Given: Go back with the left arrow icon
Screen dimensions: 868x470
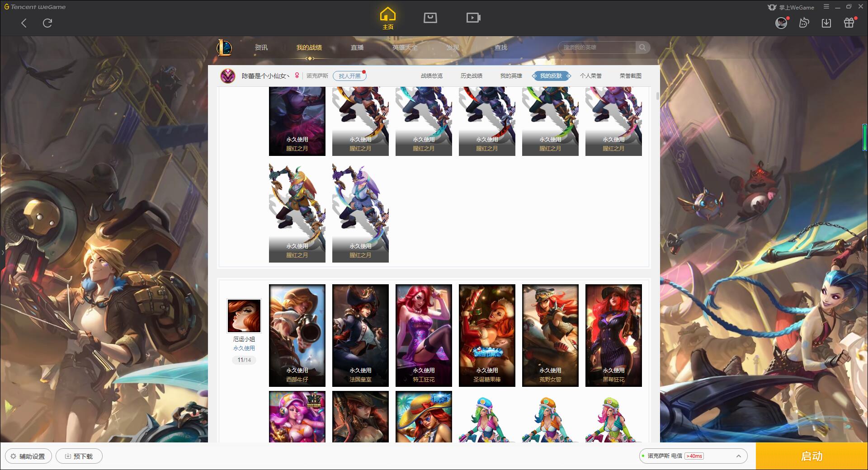Looking at the screenshot, I should 24,23.
